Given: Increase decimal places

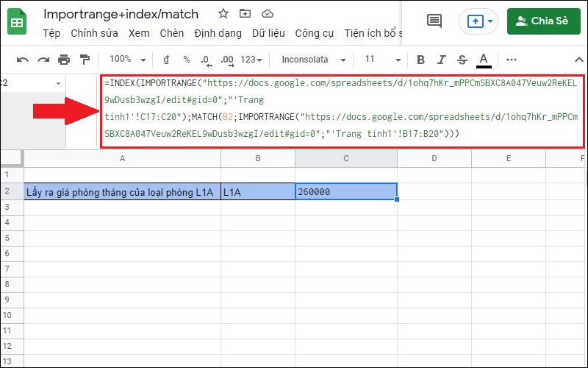Looking at the screenshot, I should coord(227,60).
